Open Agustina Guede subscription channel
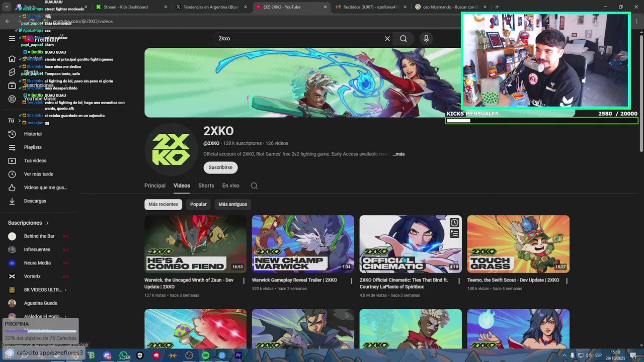 pyautogui.click(x=39, y=303)
